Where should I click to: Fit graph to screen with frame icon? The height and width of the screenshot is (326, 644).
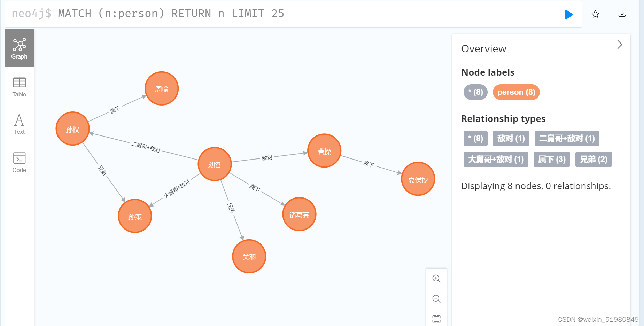point(436,318)
